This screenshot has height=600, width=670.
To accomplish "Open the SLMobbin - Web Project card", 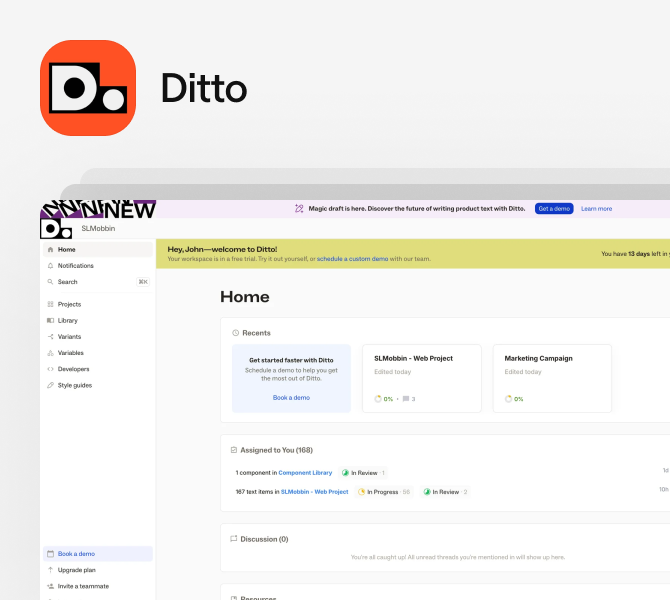I will [x=422, y=379].
